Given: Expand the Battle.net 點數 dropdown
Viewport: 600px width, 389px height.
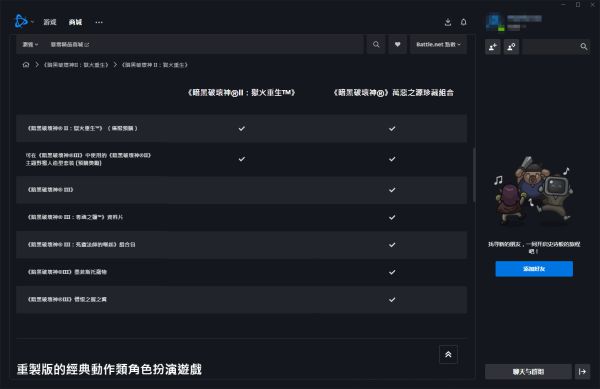Looking at the screenshot, I should coord(439,44).
